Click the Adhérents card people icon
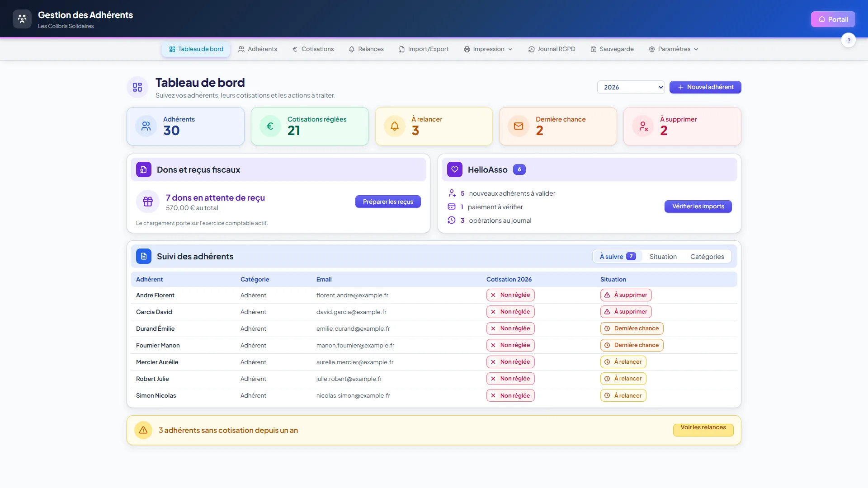This screenshot has height=488, width=868. click(146, 126)
